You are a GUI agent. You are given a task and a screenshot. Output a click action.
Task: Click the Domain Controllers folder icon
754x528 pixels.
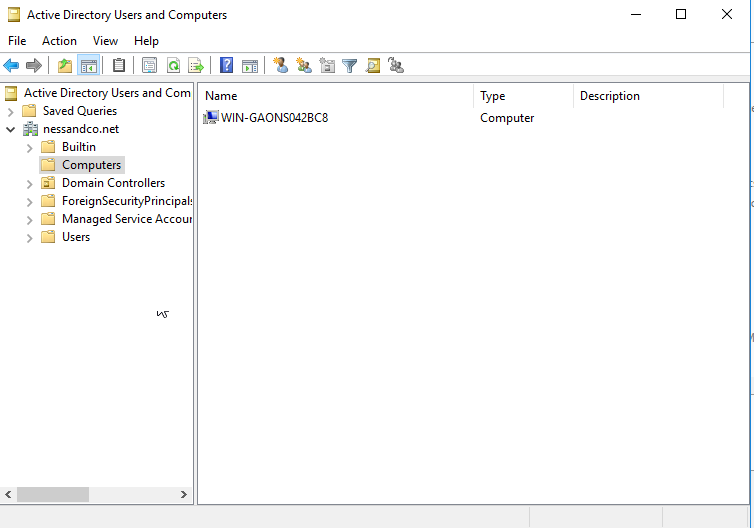(48, 183)
